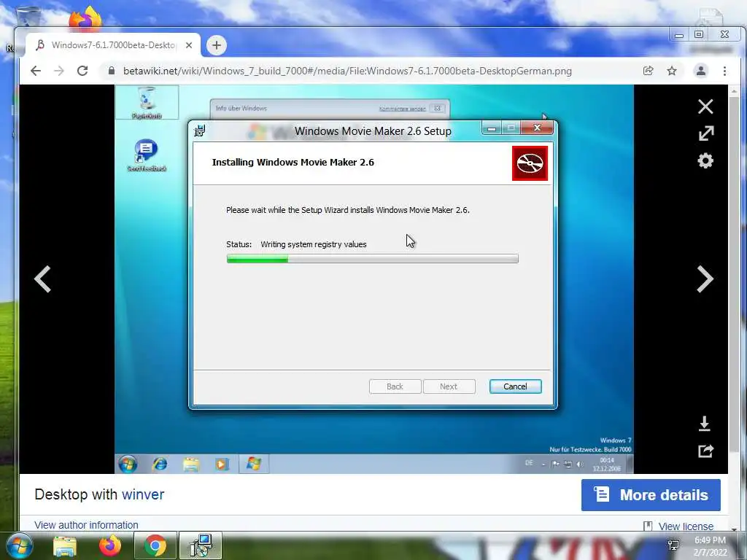Viewport: 747px width, 560px height.
Task: Click the disabled Next button in Setup
Action: coord(449,386)
